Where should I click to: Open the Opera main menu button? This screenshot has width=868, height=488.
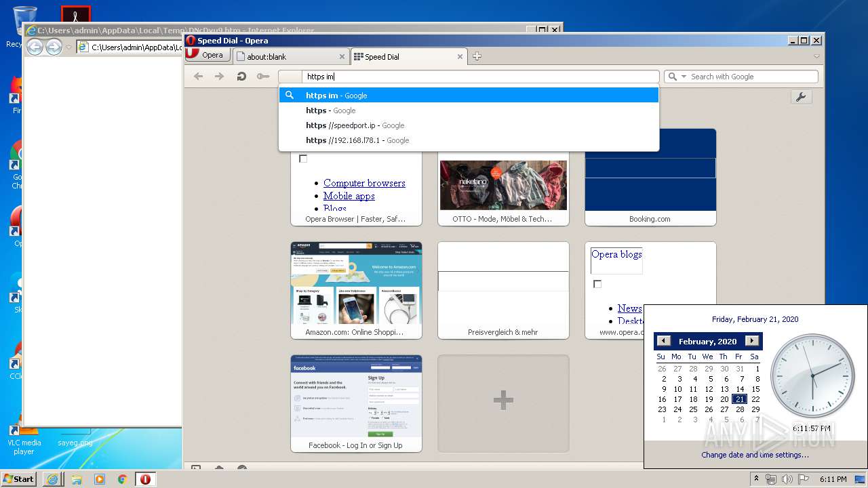pyautogui.click(x=207, y=56)
